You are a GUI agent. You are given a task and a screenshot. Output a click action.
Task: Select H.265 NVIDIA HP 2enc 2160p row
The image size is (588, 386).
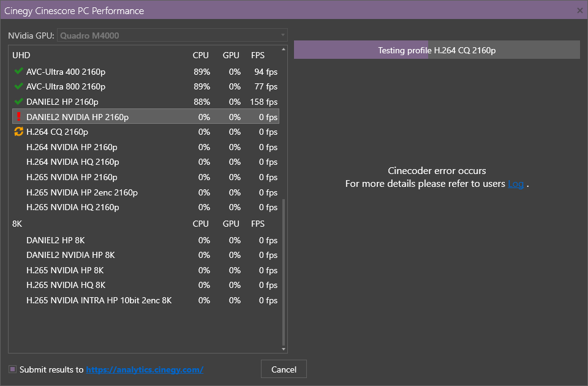point(146,192)
